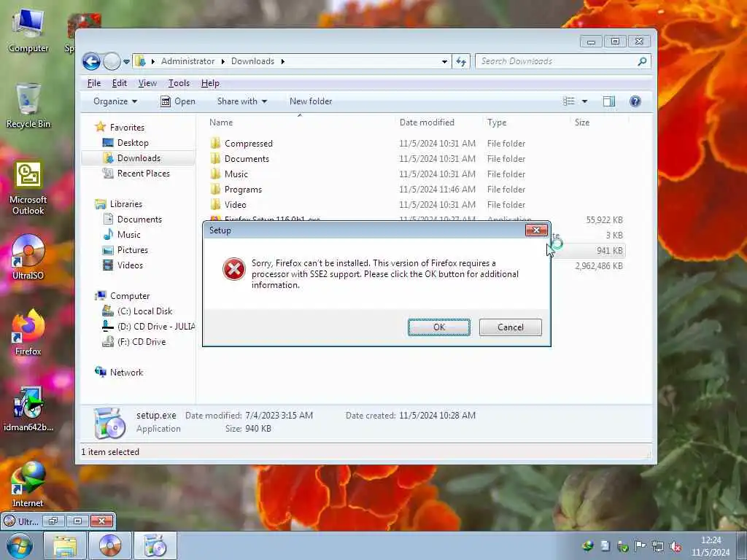Screen dimensions: 747x560
Task: Close the Setup dialog with the red X
Action: tap(536, 230)
